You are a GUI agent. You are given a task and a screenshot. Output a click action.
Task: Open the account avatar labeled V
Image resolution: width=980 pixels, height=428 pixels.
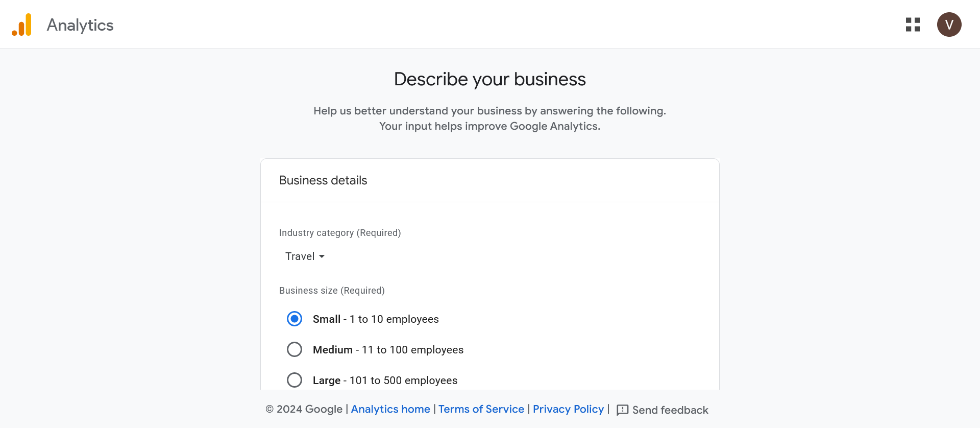[x=949, y=25]
